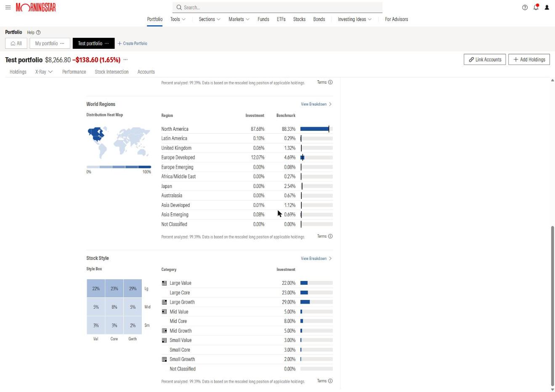
Task: Open the hamburger navigation menu
Action: [8, 8]
